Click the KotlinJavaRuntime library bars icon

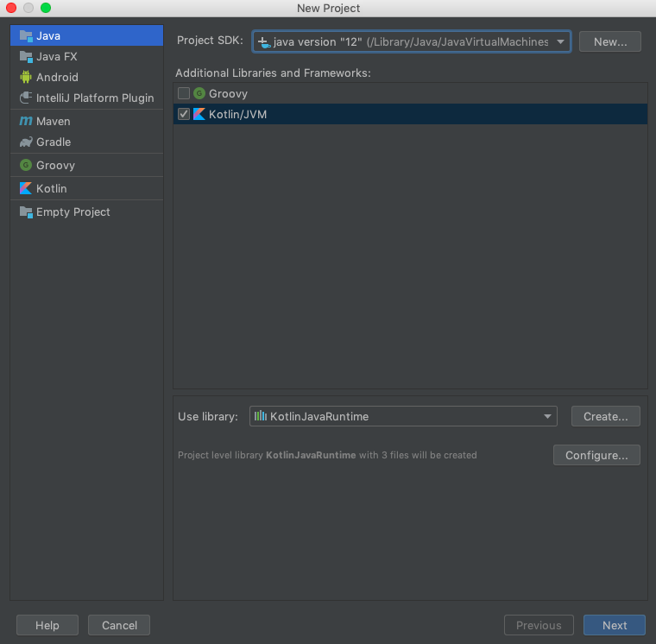point(260,415)
